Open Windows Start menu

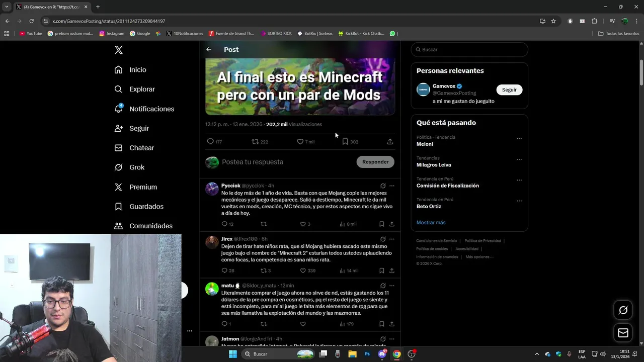[233, 354]
